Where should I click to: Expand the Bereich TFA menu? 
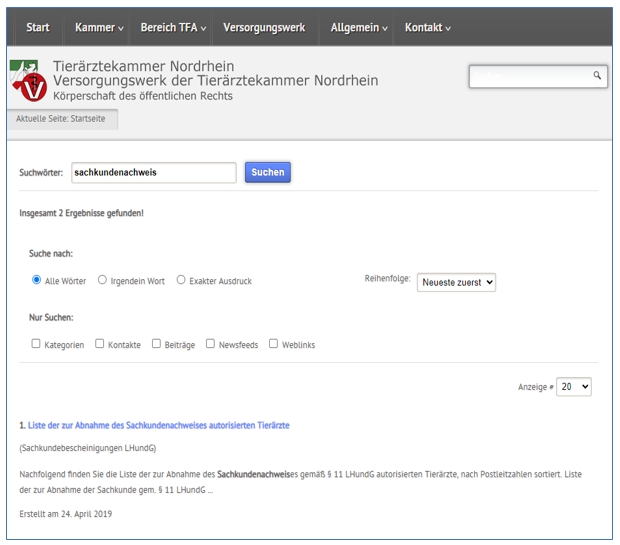[x=173, y=27]
